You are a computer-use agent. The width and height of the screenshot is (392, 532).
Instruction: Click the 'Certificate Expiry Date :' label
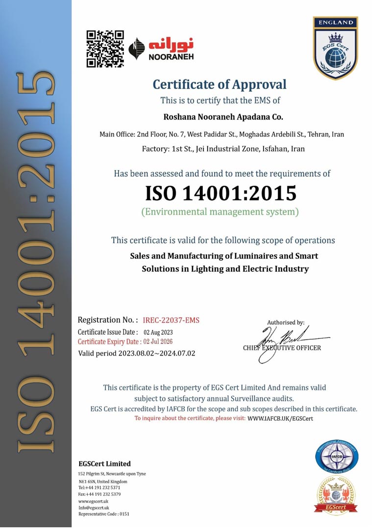point(110,341)
